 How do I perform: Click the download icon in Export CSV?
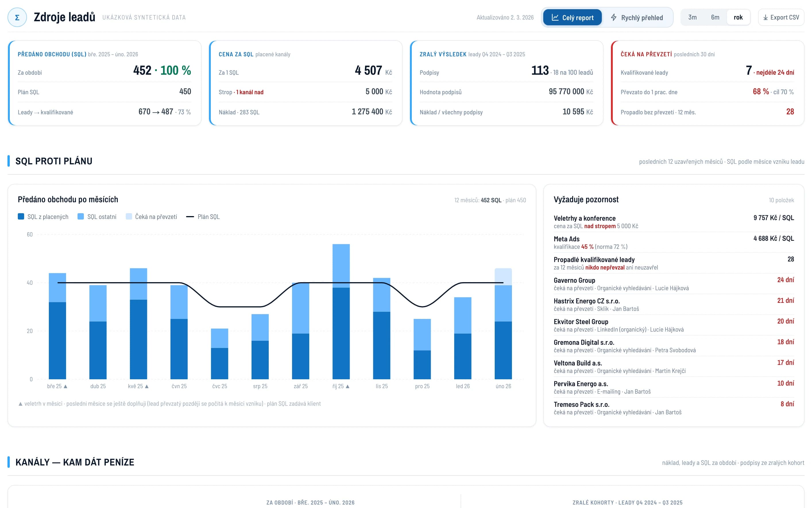tap(765, 18)
